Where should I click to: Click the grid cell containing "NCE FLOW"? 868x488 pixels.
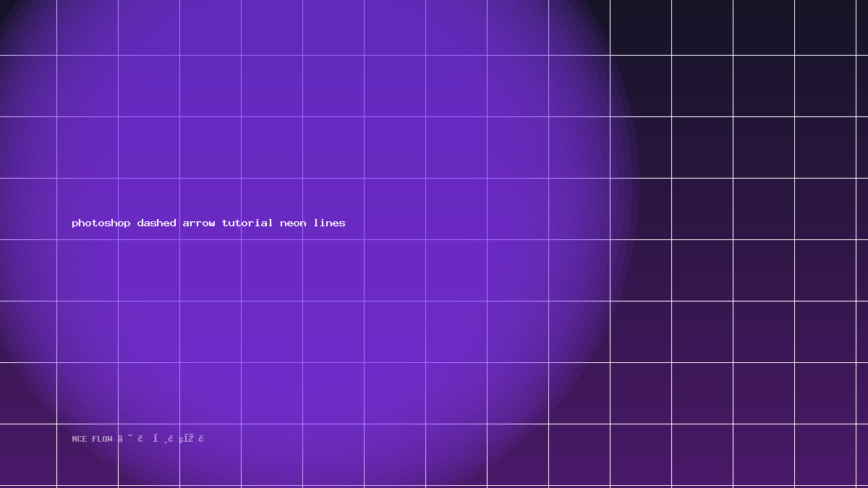coord(87,454)
